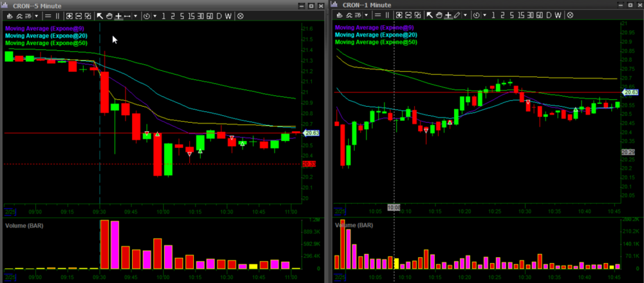The height and width of the screenshot is (283, 644).
Task: Select the crosshair tool in 1 Minute chart
Action: (x=448, y=15)
